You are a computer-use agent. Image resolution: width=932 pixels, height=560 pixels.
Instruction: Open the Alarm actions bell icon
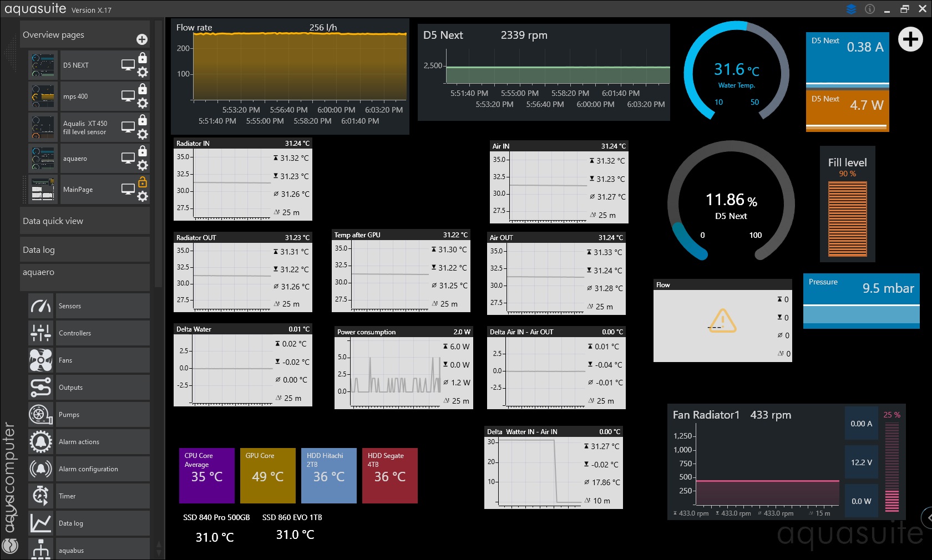pos(40,442)
